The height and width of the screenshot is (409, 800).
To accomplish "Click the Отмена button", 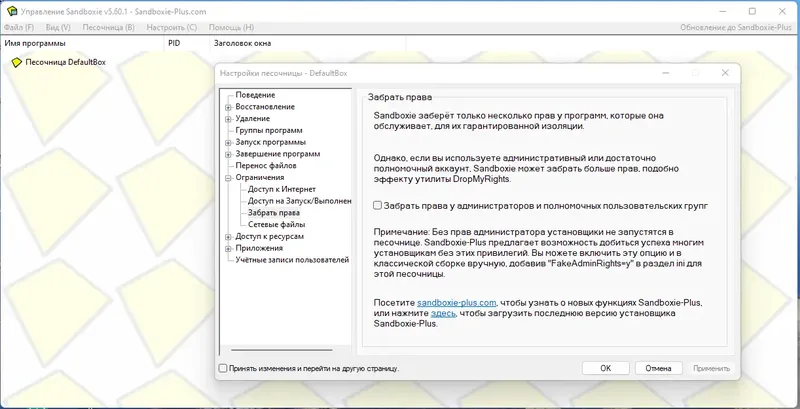I will click(658, 368).
